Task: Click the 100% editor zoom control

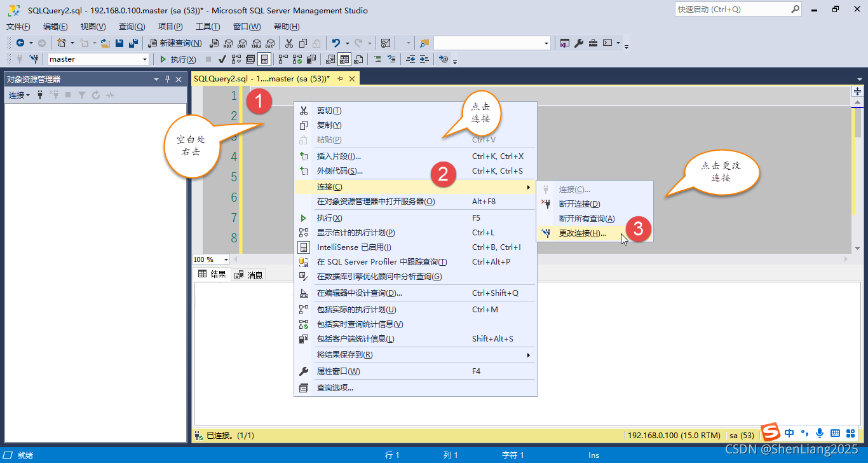Action: click(x=210, y=259)
